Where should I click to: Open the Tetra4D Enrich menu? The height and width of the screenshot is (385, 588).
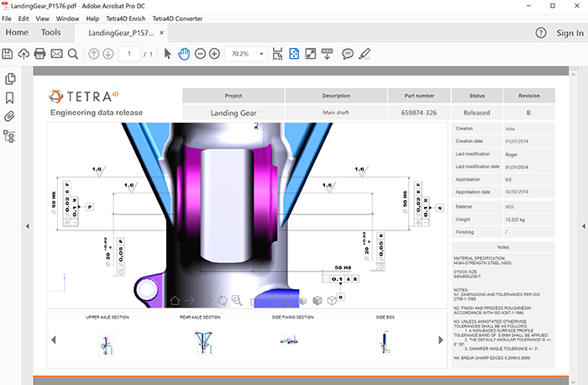point(127,18)
